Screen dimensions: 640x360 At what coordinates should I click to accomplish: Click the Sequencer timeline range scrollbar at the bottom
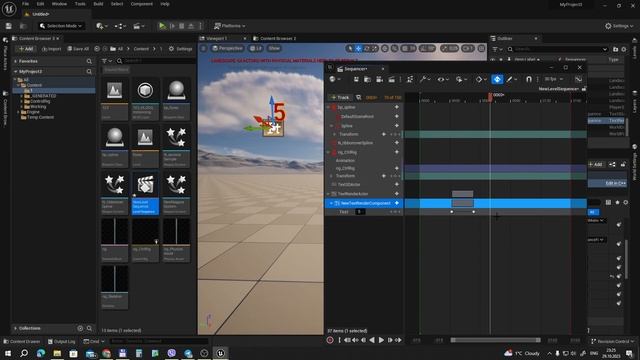coord(495,340)
